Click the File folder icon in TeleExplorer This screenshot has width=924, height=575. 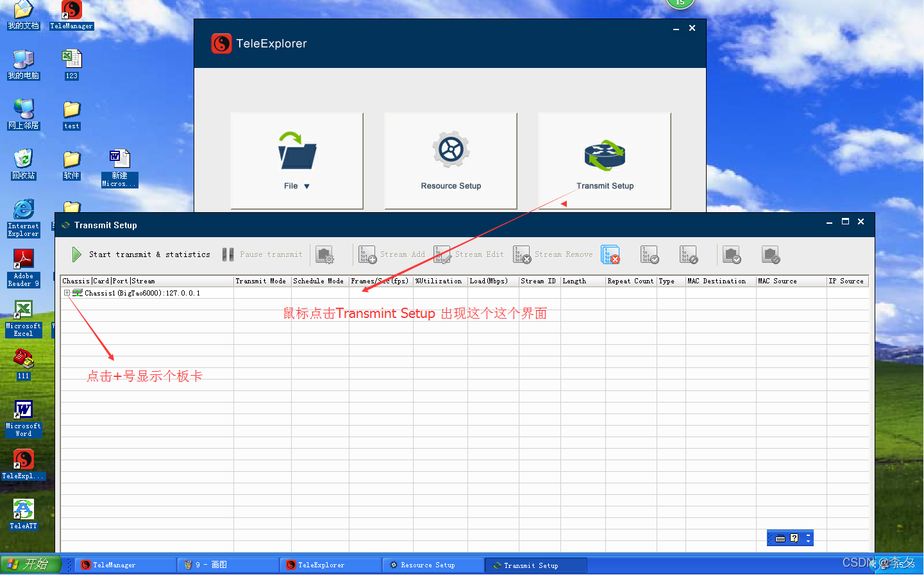[297, 151]
